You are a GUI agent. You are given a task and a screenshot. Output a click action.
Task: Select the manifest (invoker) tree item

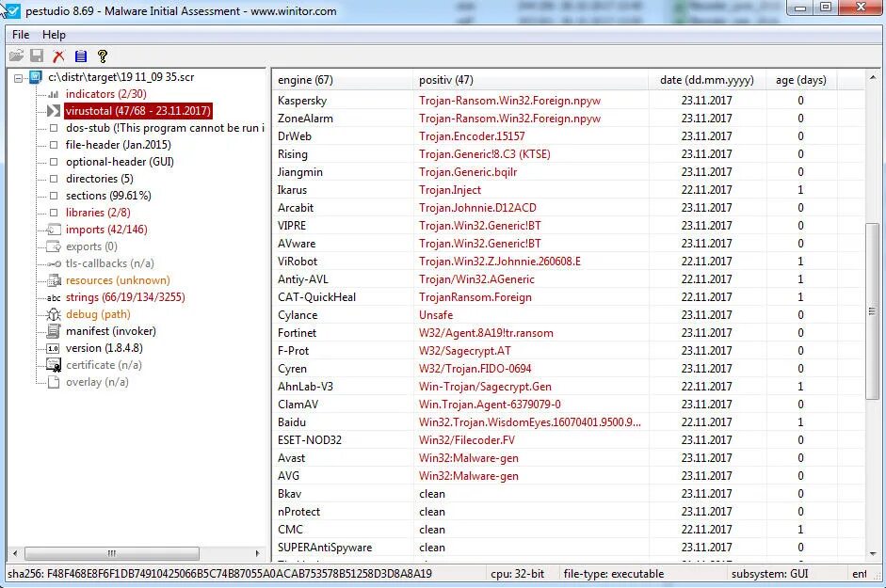click(x=111, y=331)
